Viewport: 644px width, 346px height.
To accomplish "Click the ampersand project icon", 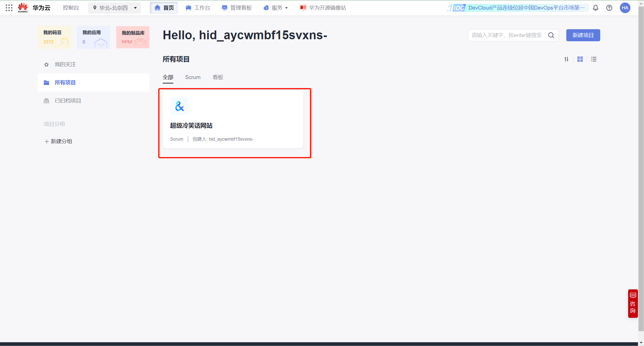I will [179, 106].
